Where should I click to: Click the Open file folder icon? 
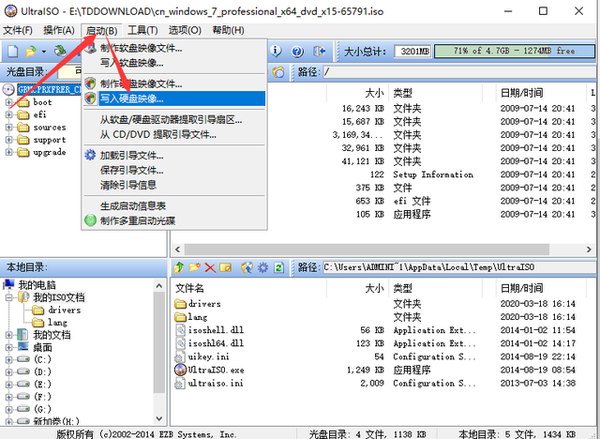30,51
